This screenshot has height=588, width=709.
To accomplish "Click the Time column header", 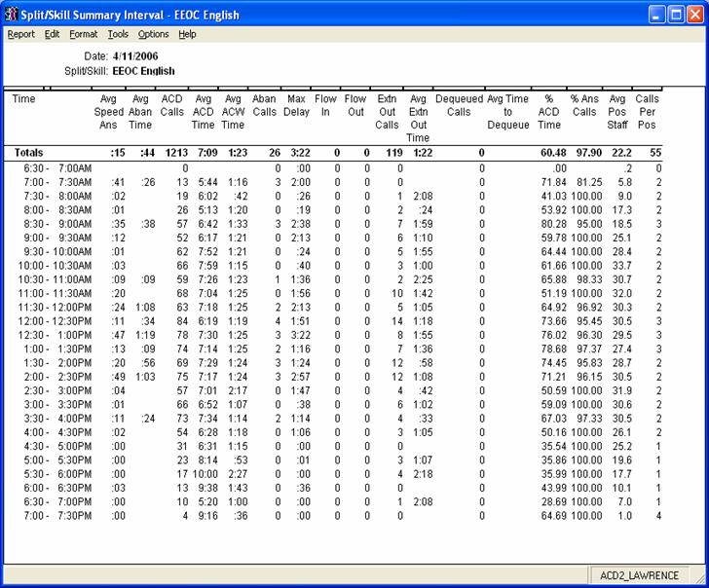I will click(23, 99).
